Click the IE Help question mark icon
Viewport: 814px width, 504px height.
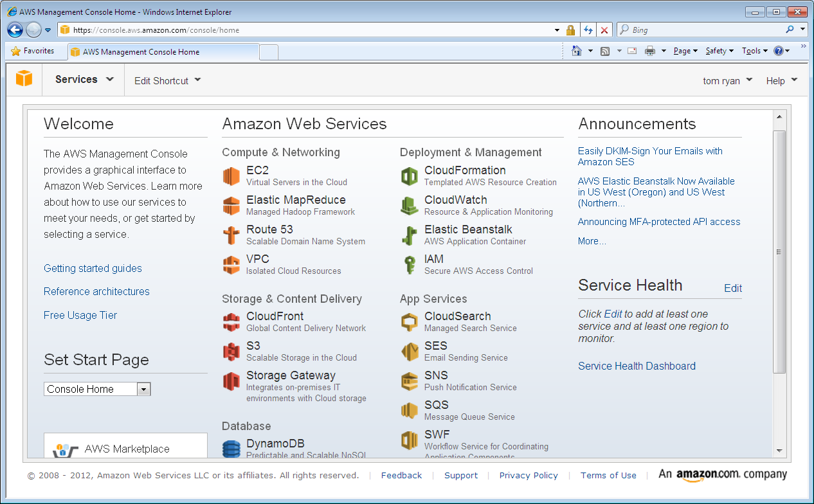click(778, 51)
